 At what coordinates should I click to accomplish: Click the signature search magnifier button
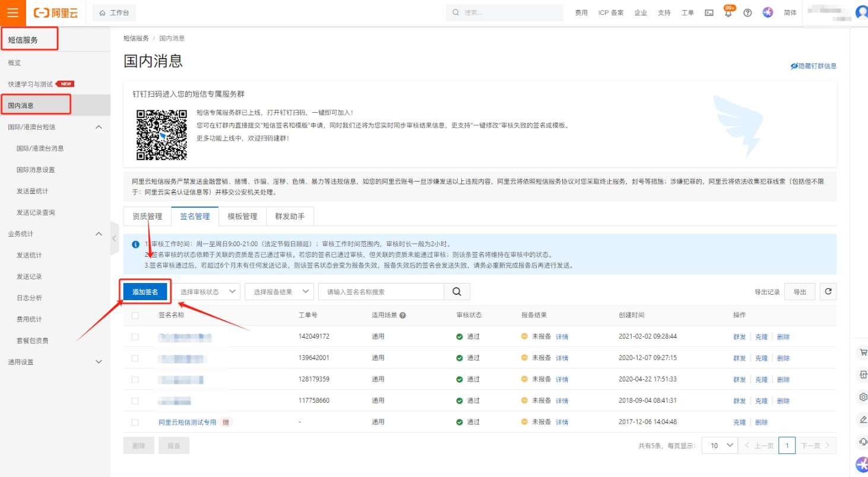tap(457, 291)
